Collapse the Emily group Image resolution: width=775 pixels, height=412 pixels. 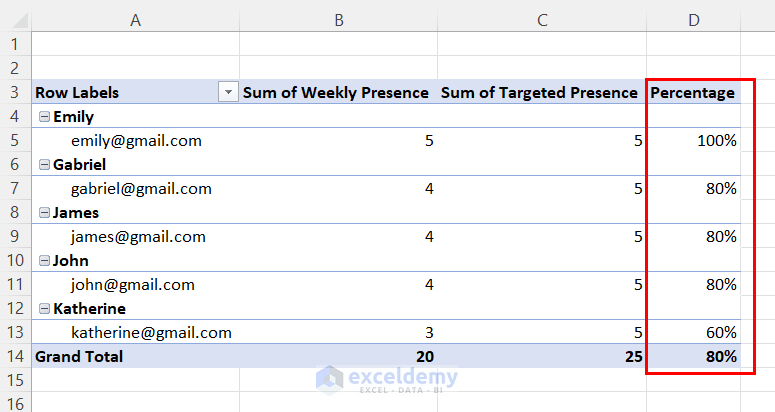(44, 117)
